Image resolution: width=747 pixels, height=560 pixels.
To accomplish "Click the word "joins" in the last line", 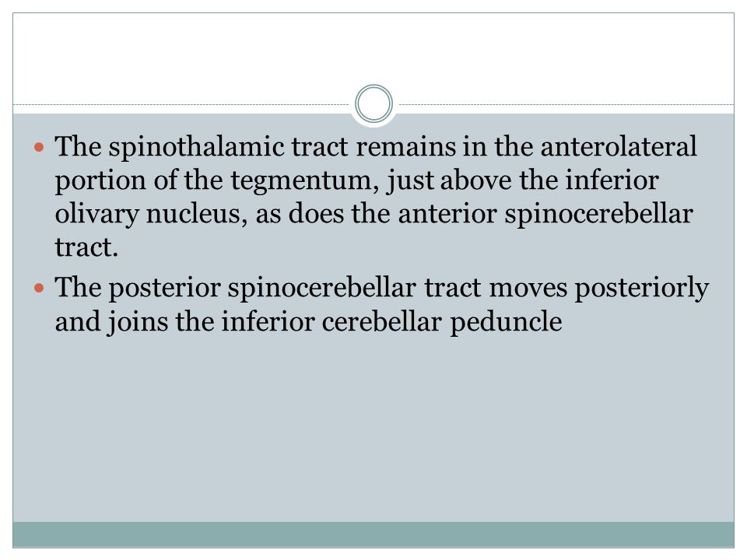I will click(137, 322).
